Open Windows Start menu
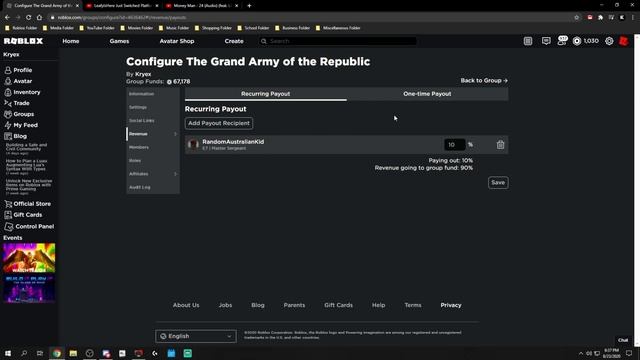640x360 pixels. coord(8,353)
